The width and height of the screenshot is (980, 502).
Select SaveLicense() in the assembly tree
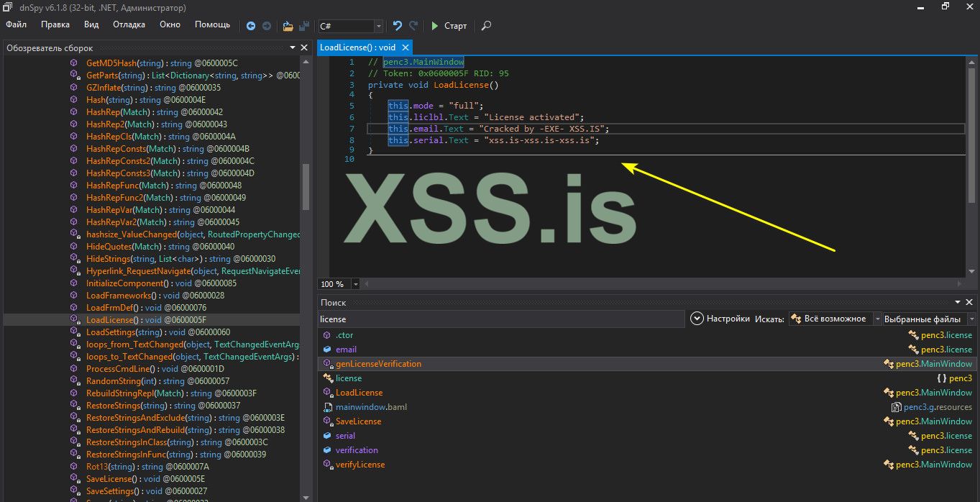(x=109, y=479)
